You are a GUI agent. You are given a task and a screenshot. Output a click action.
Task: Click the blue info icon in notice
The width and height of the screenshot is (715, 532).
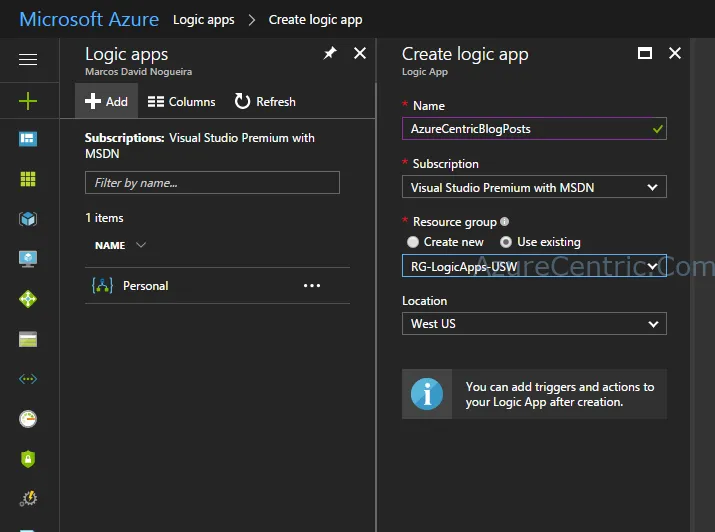tap(427, 394)
